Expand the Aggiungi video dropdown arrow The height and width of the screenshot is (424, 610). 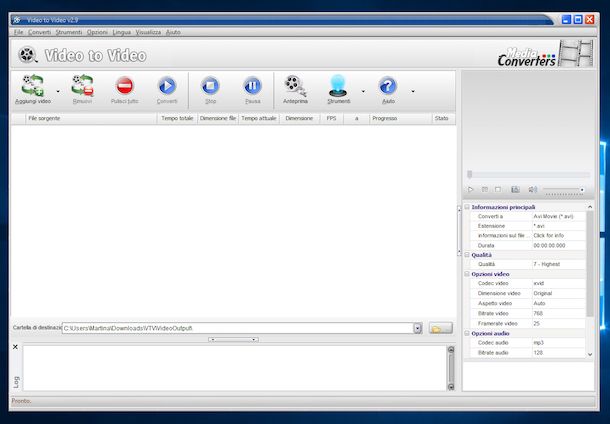pos(58,91)
